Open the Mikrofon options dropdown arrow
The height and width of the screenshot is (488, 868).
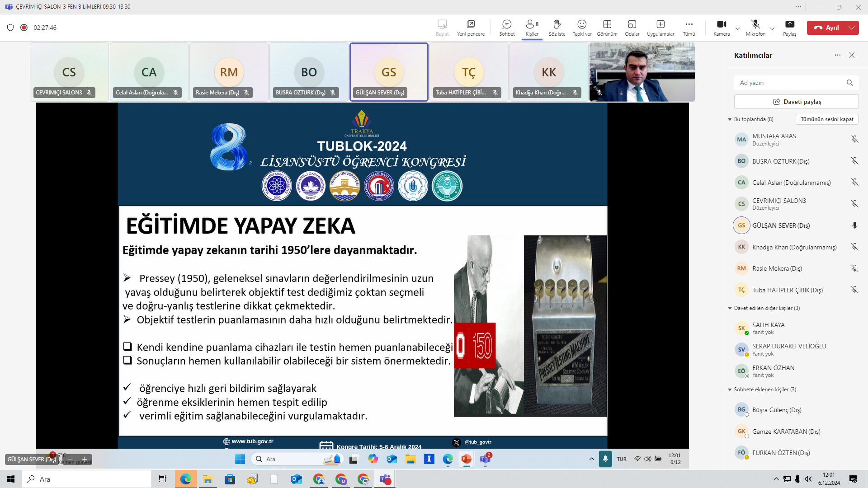click(772, 28)
